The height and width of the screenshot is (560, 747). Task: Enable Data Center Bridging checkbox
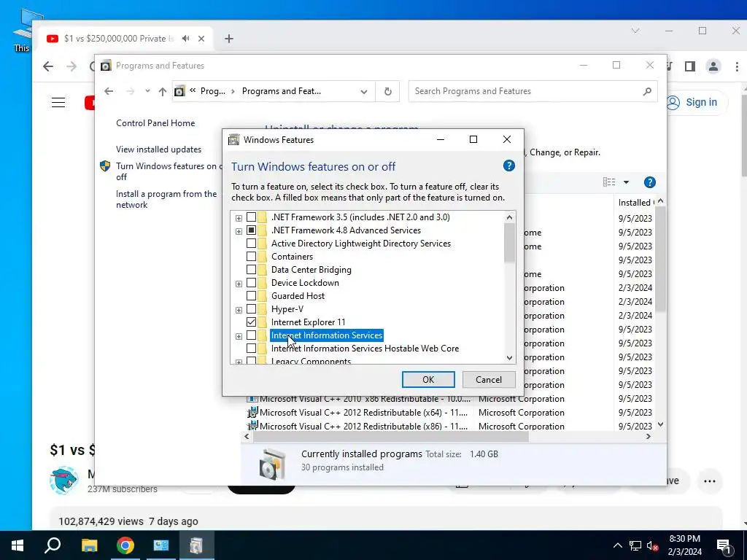[251, 270]
